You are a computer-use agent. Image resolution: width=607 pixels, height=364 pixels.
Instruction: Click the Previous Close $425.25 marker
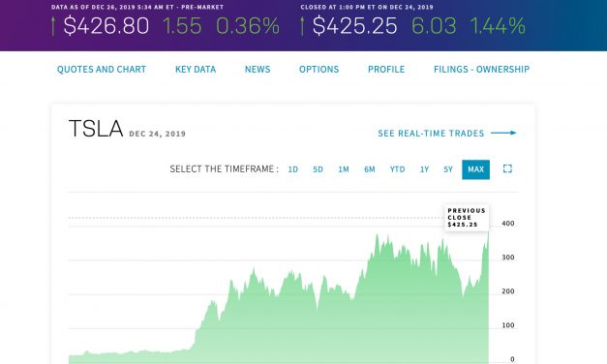tap(467, 218)
